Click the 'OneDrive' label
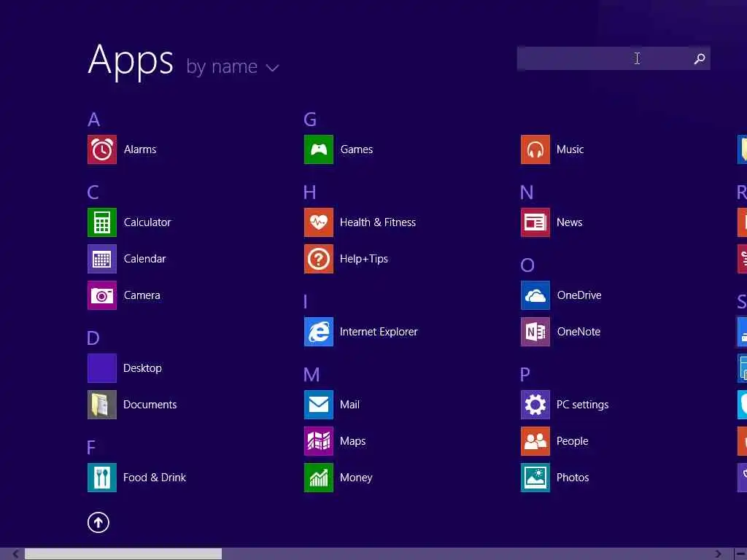Image resolution: width=747 pixels, height=560 pixels. (579, 295)
